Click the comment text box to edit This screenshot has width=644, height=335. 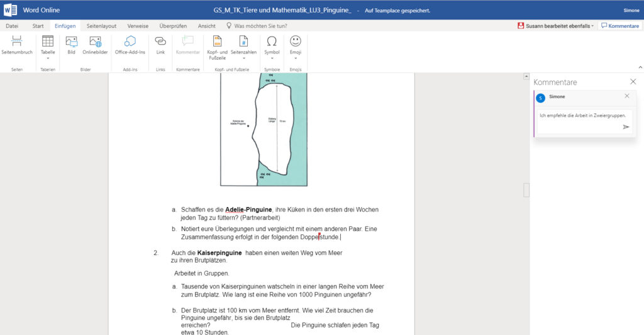(x=584, y=122)
